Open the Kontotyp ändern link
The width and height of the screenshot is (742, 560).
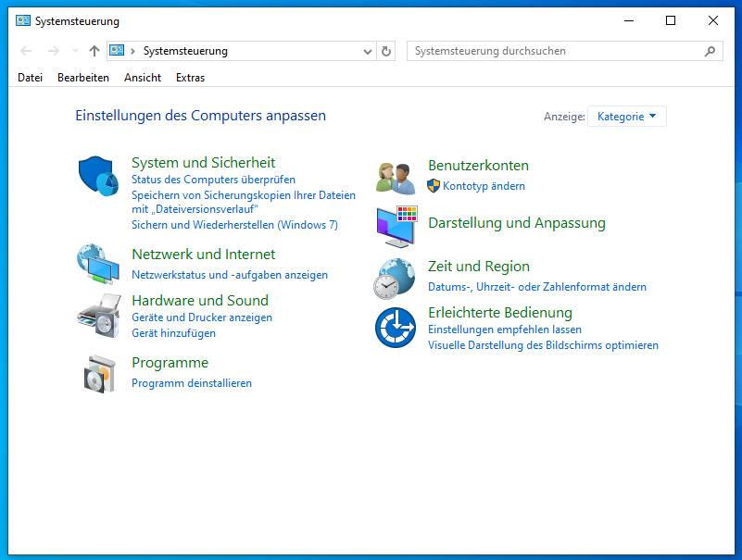coord(484,186)
